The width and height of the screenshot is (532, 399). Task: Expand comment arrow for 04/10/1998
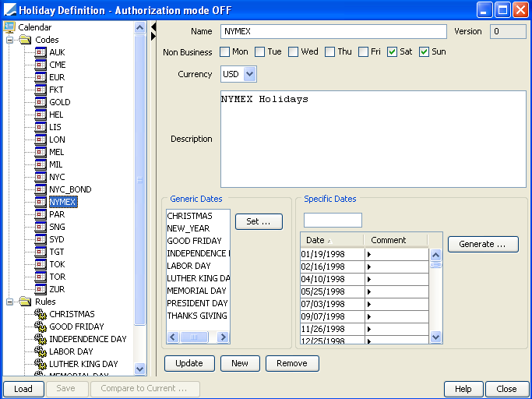tap(369, 280)
